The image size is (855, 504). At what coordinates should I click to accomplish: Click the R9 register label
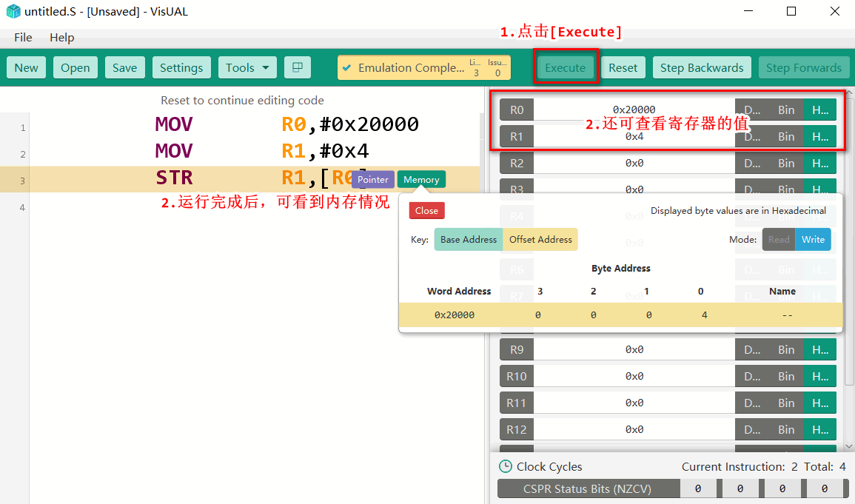click(x=517, y=349)
